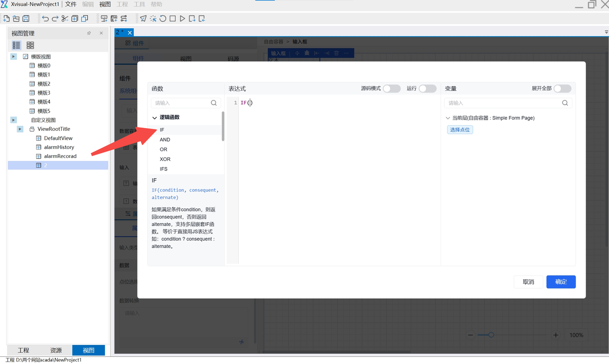The width and height of the screenshot is (609, 364).
Task: Click the more options icon on 输入框 toolbar
Action: (346, 53)
